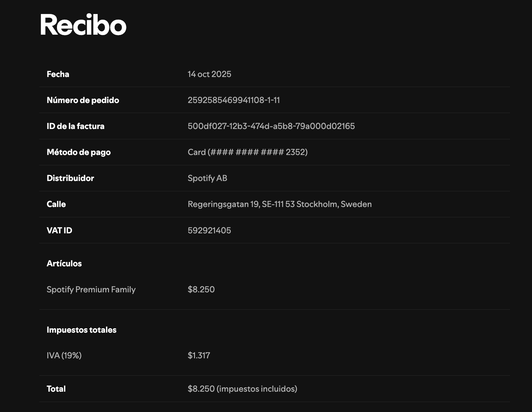Click the Fecha label
Screen dimensions: 532x412
58,74
